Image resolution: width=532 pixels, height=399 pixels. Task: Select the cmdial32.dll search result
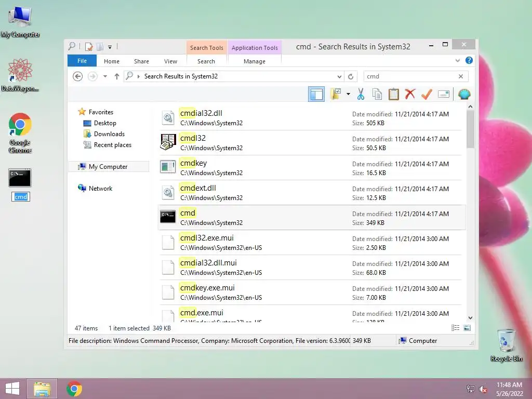(311, 118)
